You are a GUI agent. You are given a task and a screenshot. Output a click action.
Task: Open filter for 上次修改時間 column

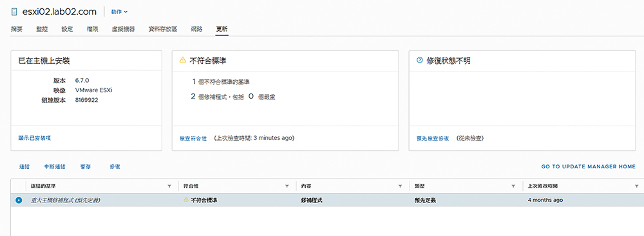pos(636,186)
